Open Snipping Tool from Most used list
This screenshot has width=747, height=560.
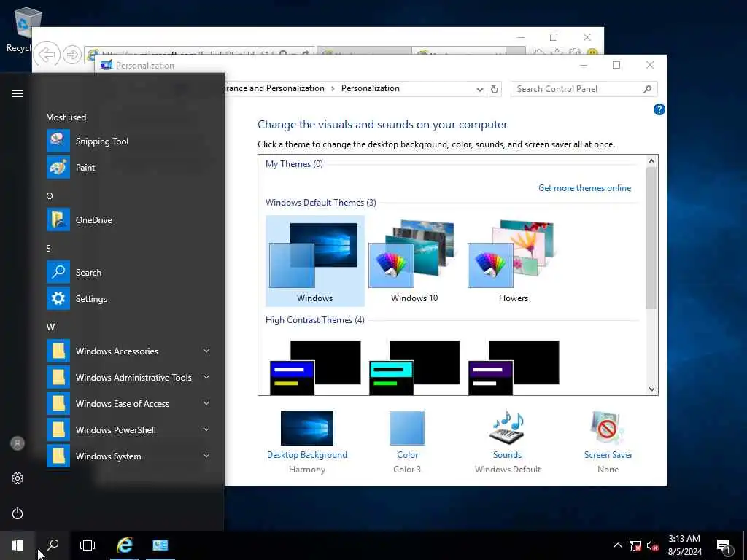coord(128,141)
